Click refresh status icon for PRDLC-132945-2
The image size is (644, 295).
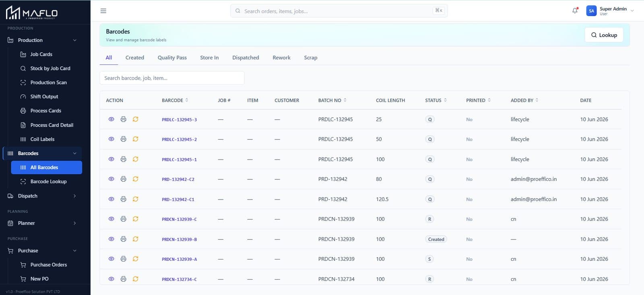point(136,139)
